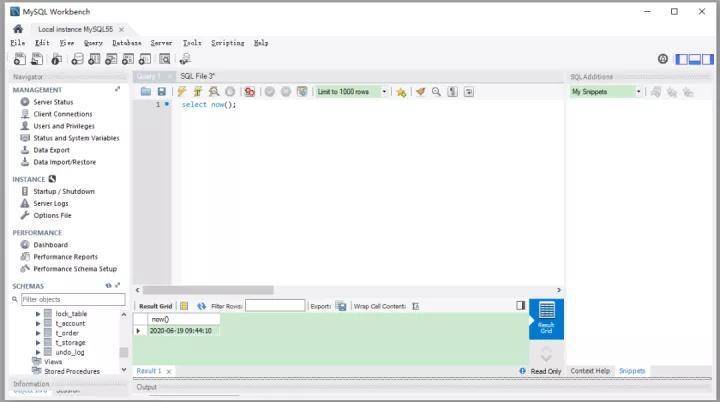Open Users and Privileges
The width and height of the screenshot is (720, 402).
click(64, 126)
